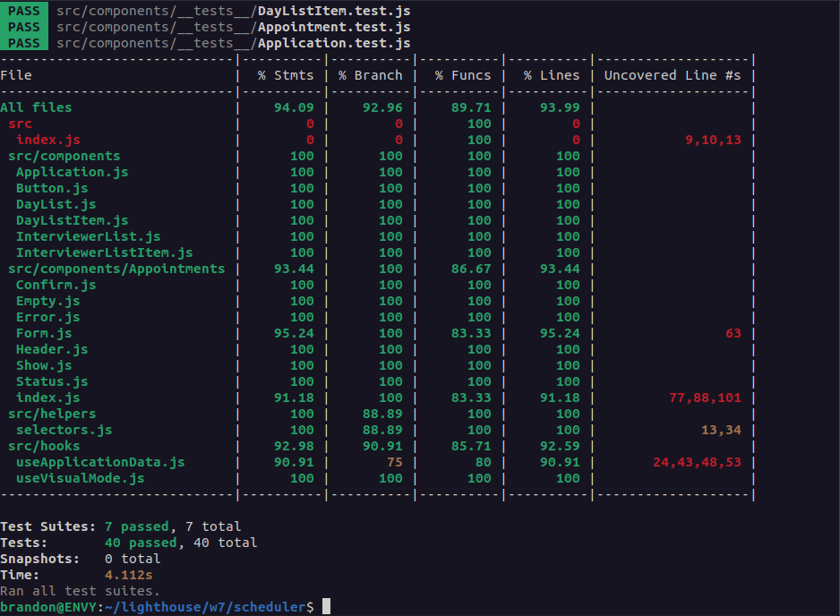Click the '% Funcs' column header
840x616 pixels.
(x=463, y=75)
